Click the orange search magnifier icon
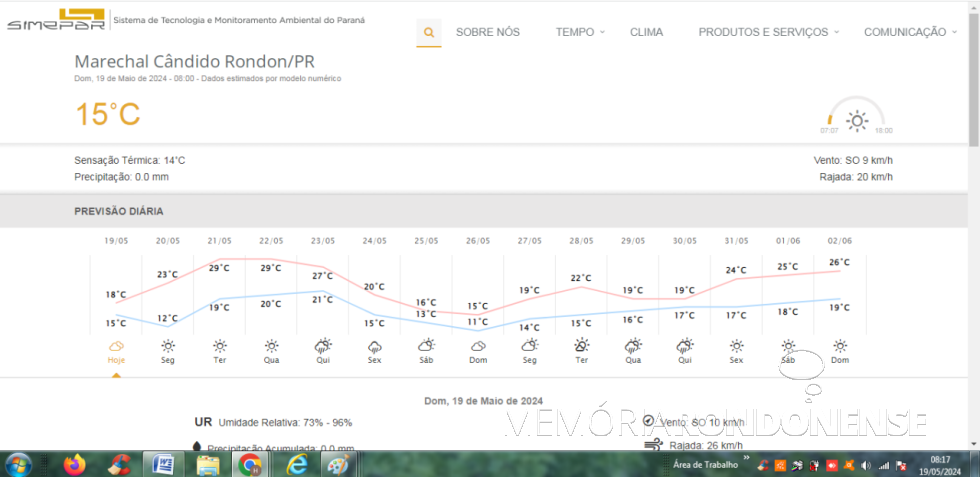This screenshot has width=980, height=477. pyautogui.click(x=429, y=32)
